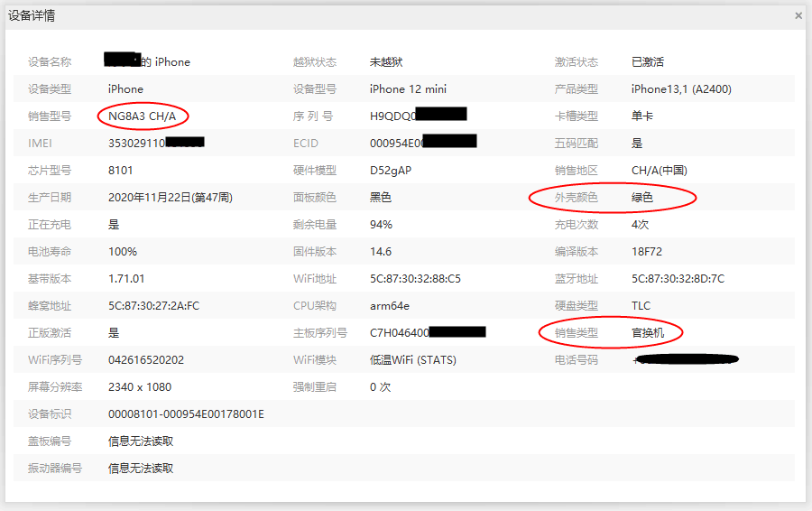Click the 外壳颜色 label
The height and width of the screenshot is (511, 812).
point(576,198)
